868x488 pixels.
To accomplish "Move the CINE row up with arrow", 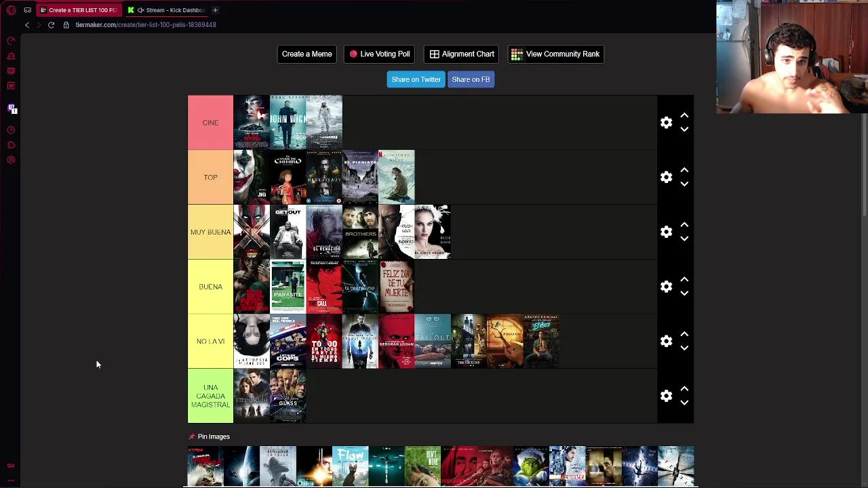I will click(x=684, y=116).
